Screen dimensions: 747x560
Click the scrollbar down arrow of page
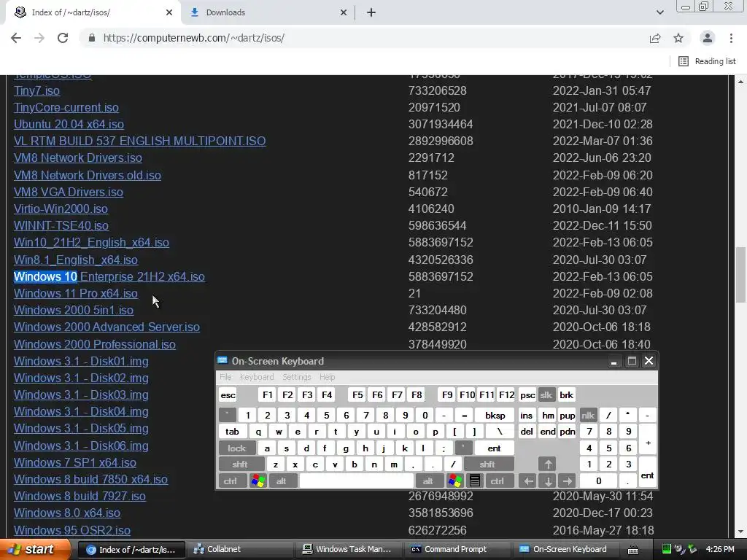[x=741, y=532]
